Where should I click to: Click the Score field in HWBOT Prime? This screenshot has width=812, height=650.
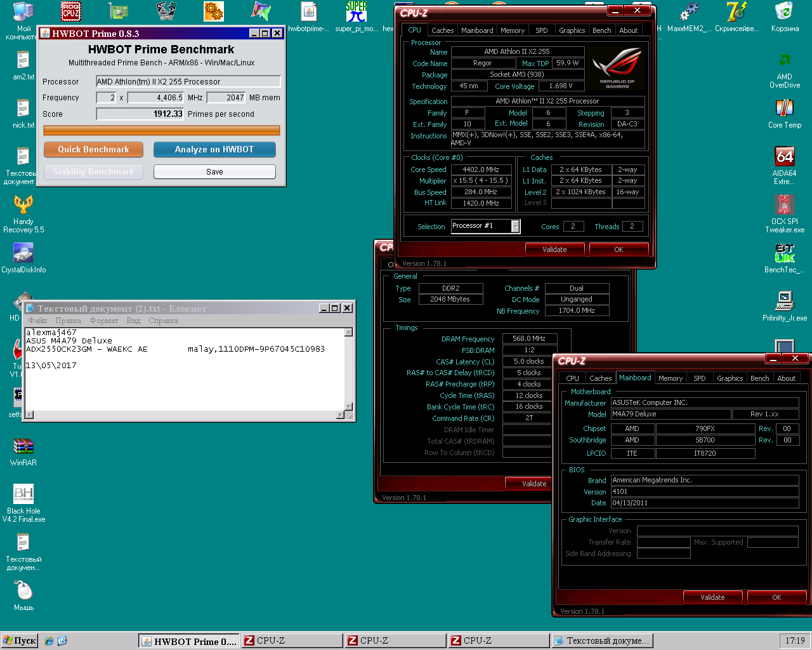tap(140, 114)
